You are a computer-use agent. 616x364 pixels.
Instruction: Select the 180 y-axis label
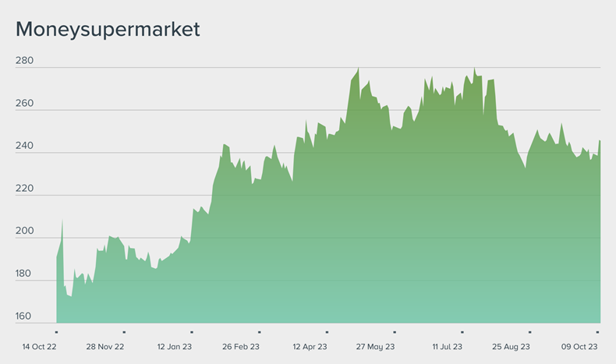click(23, 274)
